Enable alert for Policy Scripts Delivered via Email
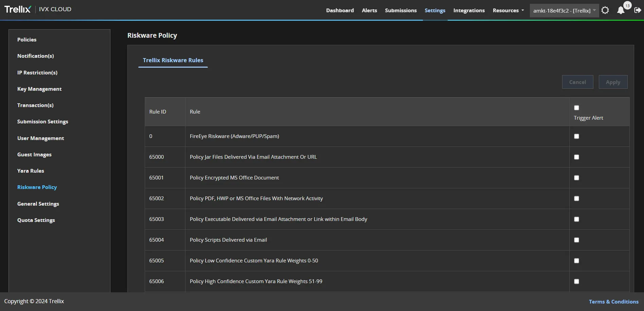This screenshot has height=311, width=644. tap(576, 240)
